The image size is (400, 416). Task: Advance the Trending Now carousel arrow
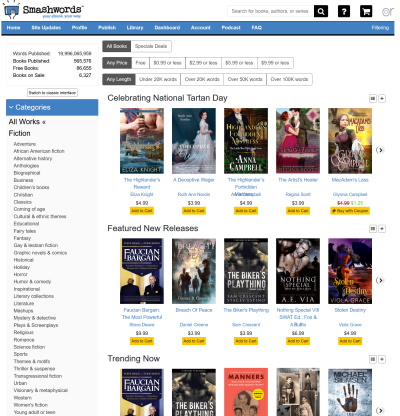pyautogui.click(x=380, y=410)
